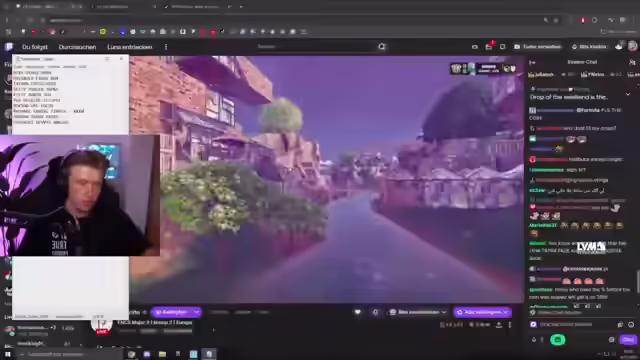Click the browser reload button
The width and height of the screenshot is (640, 360).
click(x=30, y=20)
